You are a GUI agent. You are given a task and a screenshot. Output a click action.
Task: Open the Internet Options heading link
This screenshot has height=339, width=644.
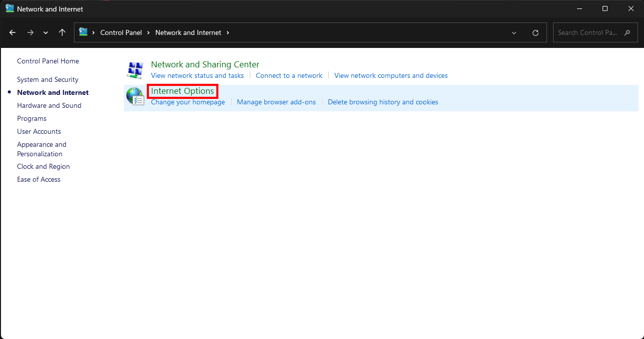pos(182,91)
